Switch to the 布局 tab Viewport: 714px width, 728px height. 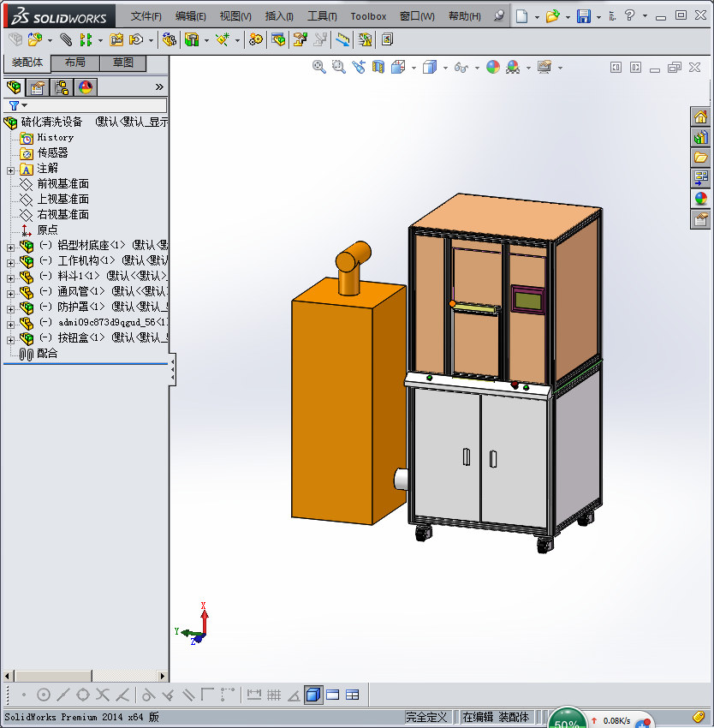[74, 63]
